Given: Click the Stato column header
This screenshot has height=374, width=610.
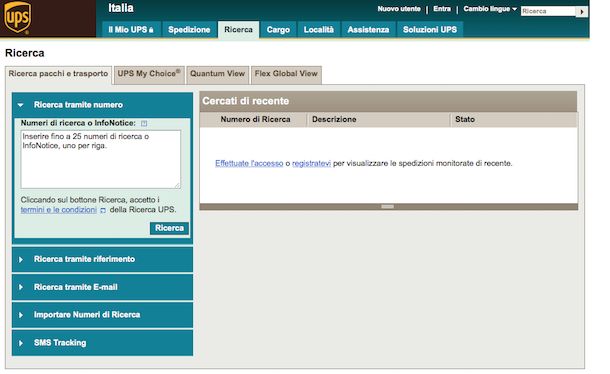Looking at the screenshot, I should 465,119.
